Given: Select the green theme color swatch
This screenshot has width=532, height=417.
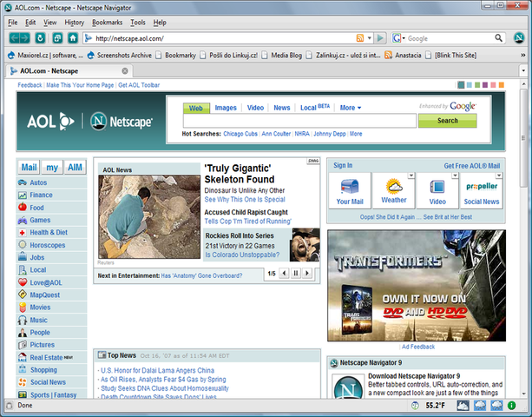Looking at the screenshot, I should 477,85.
